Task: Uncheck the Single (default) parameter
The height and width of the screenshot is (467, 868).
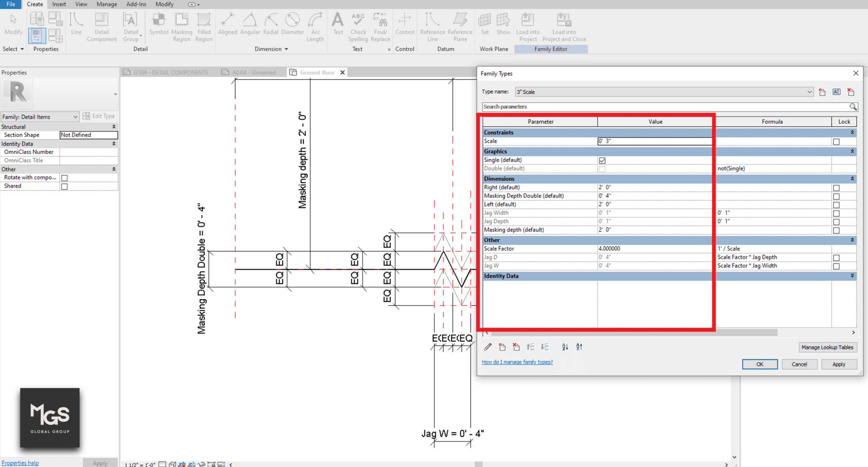Action: 603,160
